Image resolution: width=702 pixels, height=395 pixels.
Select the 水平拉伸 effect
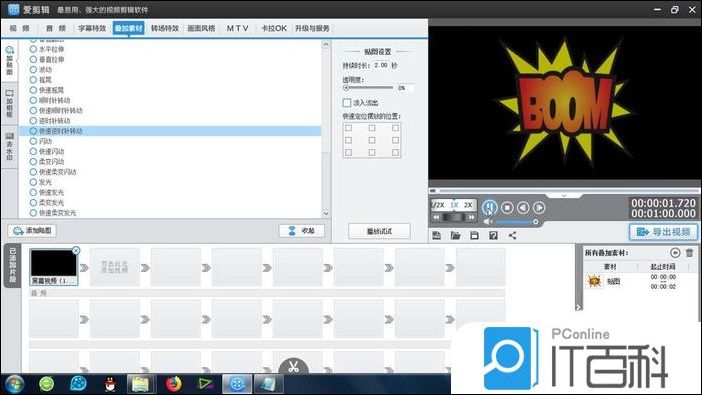click(x=47, y=49)
